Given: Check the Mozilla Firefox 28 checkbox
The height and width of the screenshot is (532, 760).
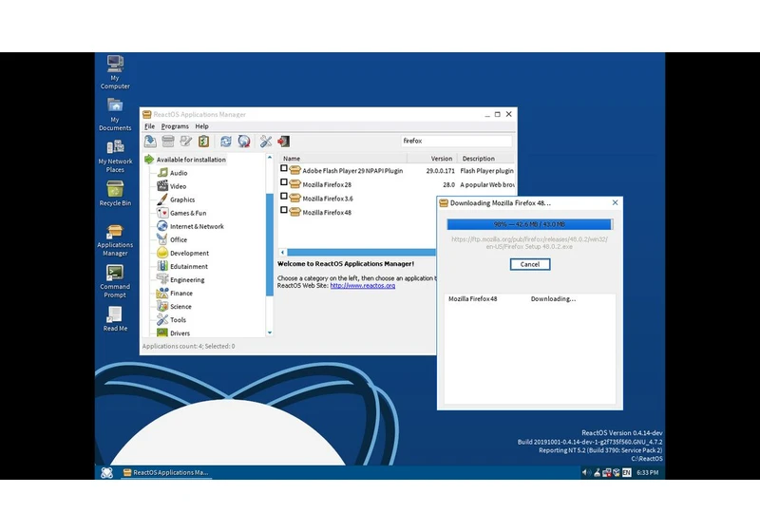Looking at the screenshot, I should (x=284, y=182).
